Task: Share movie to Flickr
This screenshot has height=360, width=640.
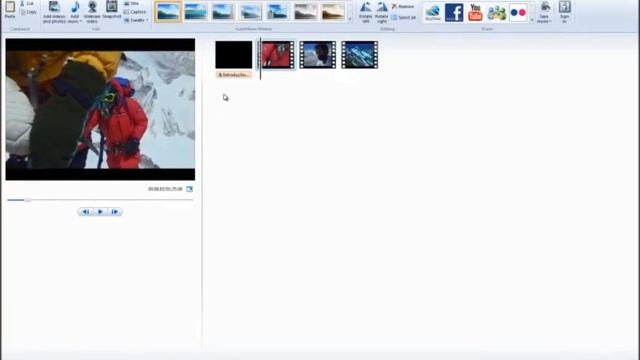Action: [x=518, y=12]
